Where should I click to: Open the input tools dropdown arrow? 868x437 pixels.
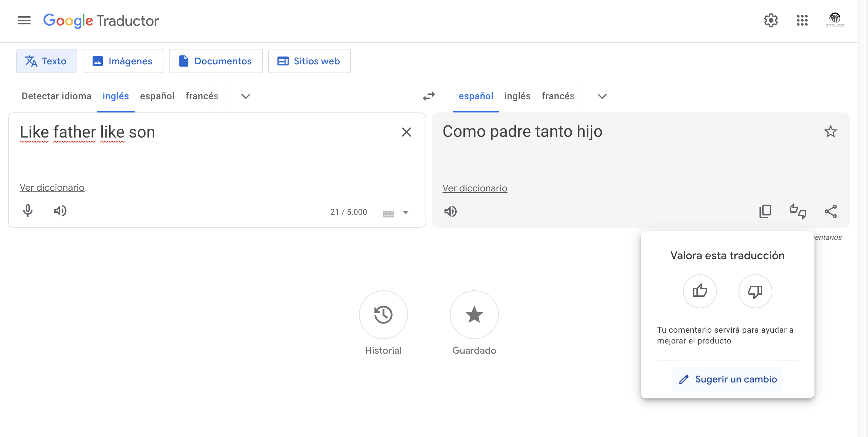[406, 213]
